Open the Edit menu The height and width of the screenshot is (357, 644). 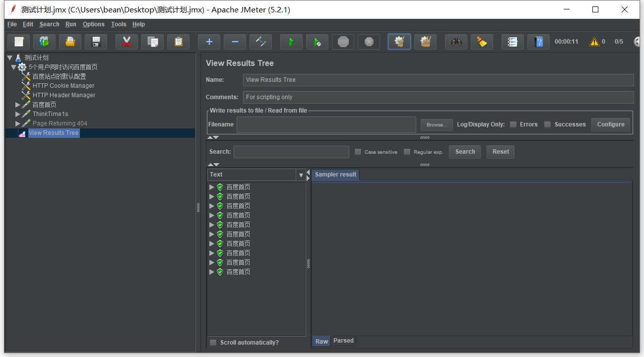tap(28, 24)
